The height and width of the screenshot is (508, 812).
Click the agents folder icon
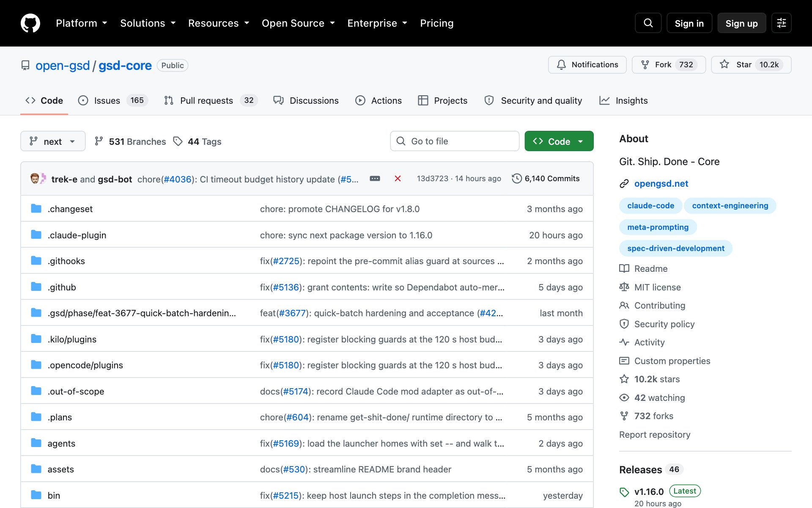pyautogui.click(x=36, y=443)
